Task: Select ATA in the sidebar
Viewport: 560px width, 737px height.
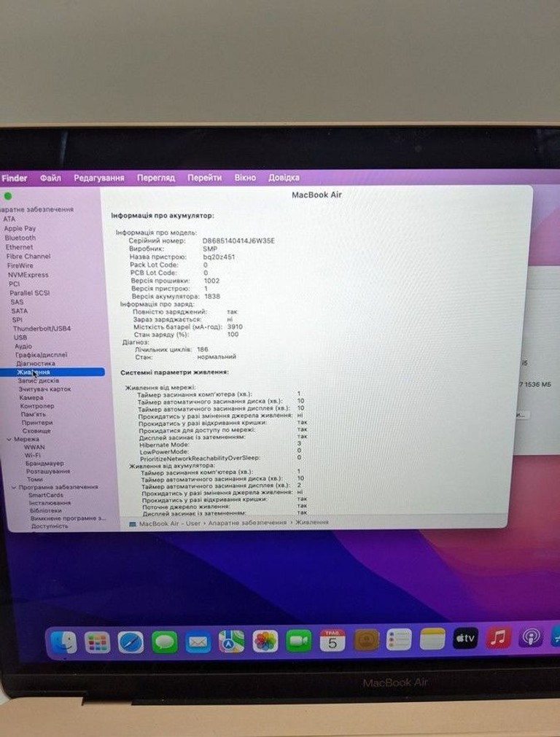Action: coord(9,219)
